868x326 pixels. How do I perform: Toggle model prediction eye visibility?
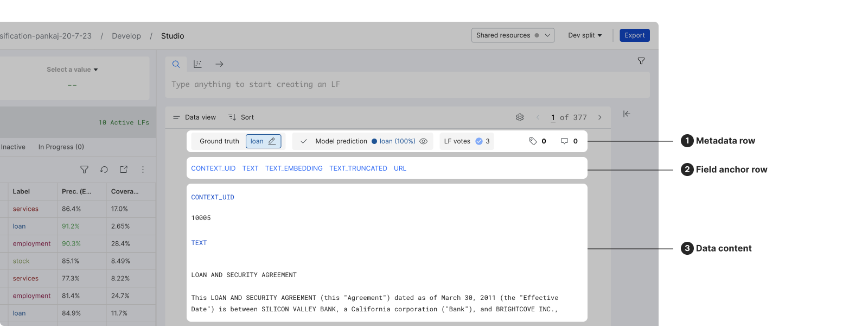click(x=424, y=141)
